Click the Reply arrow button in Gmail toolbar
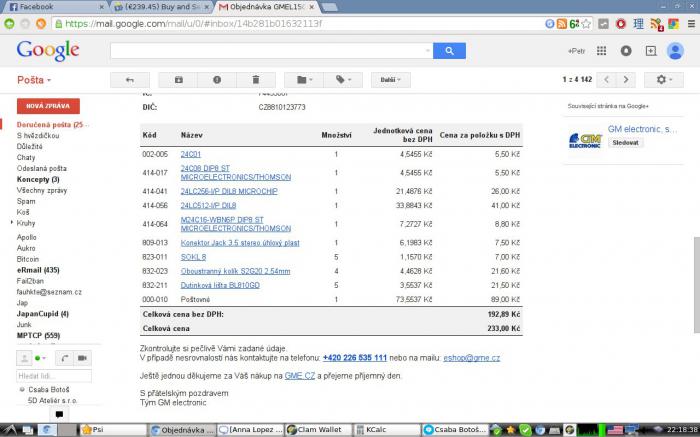700x437 pixels. click(x=130, y=80)
